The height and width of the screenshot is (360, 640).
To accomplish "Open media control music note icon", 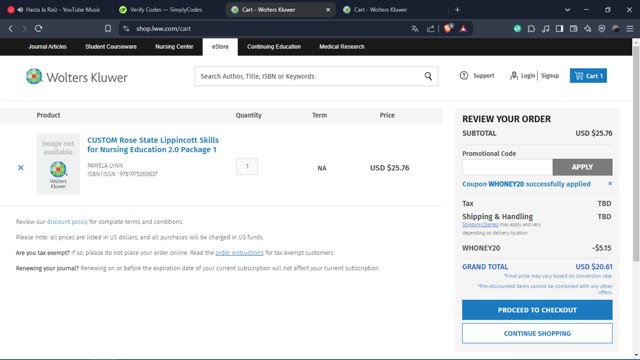I will pyautogui.click(x=545, y=29).
